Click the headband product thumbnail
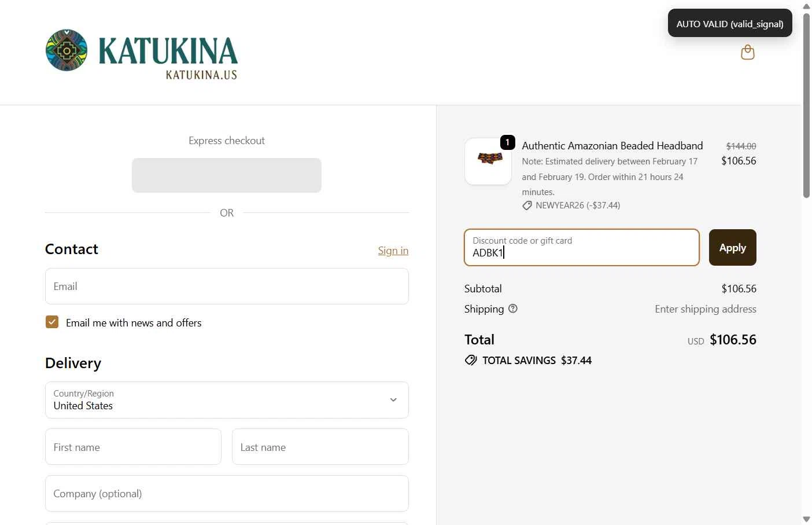The image size is (812, 525). (488, 161)
